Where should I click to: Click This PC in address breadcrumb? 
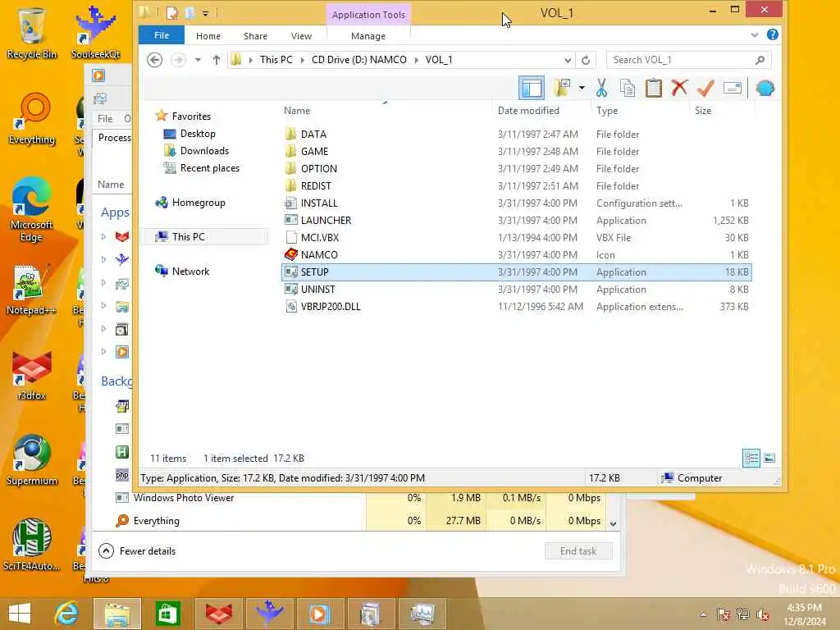[x=276, y=59]
